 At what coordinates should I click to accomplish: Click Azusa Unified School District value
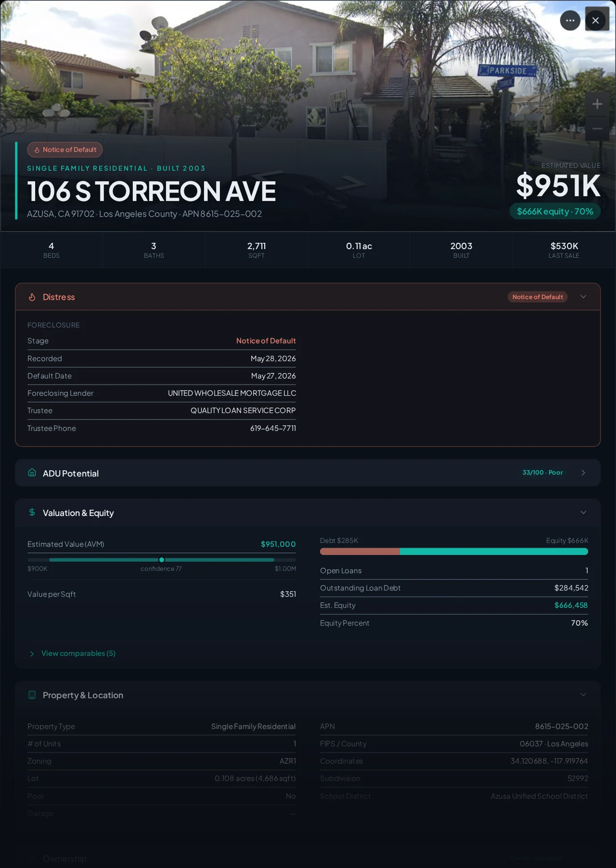coord(539,796)
